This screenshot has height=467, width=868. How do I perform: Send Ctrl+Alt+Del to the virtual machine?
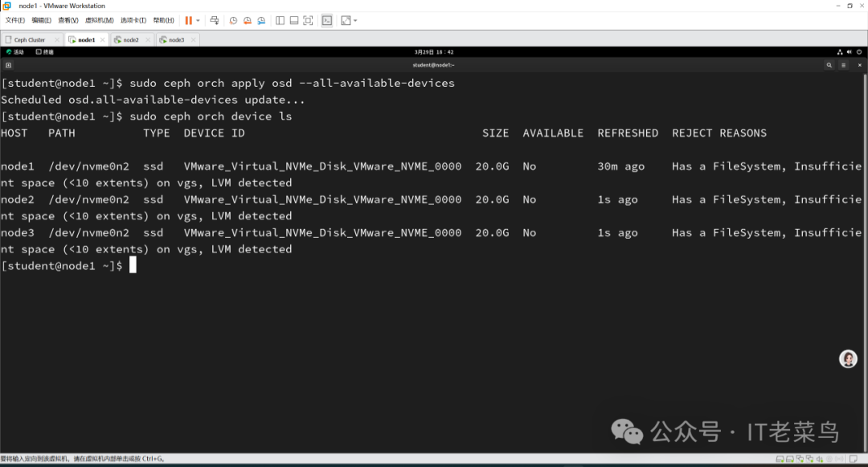(215, 20)
